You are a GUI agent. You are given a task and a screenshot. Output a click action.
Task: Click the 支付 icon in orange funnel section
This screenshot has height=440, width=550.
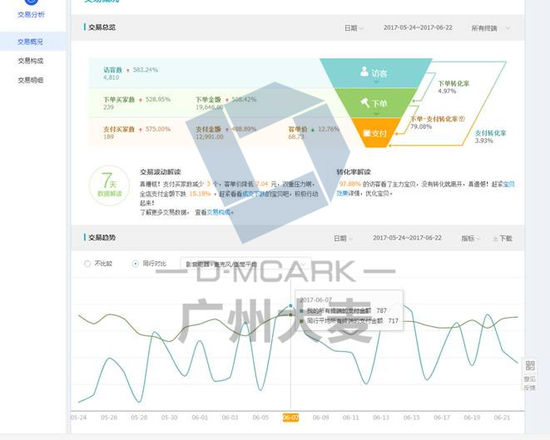point(367,133)
